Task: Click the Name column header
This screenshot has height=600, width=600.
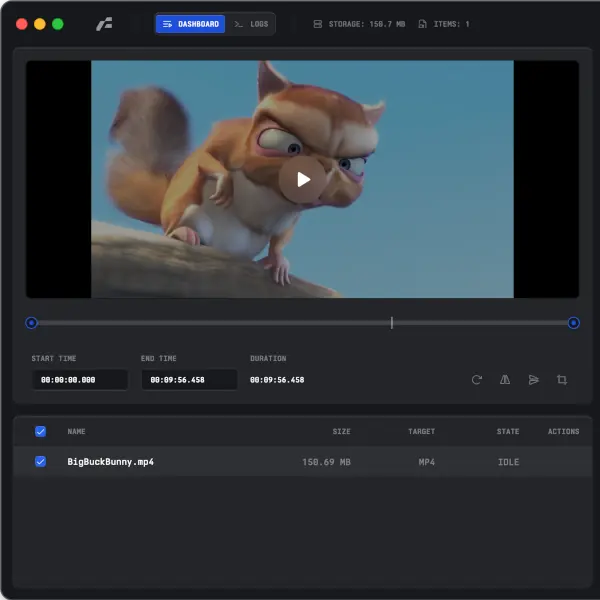Action: (76, 432)
